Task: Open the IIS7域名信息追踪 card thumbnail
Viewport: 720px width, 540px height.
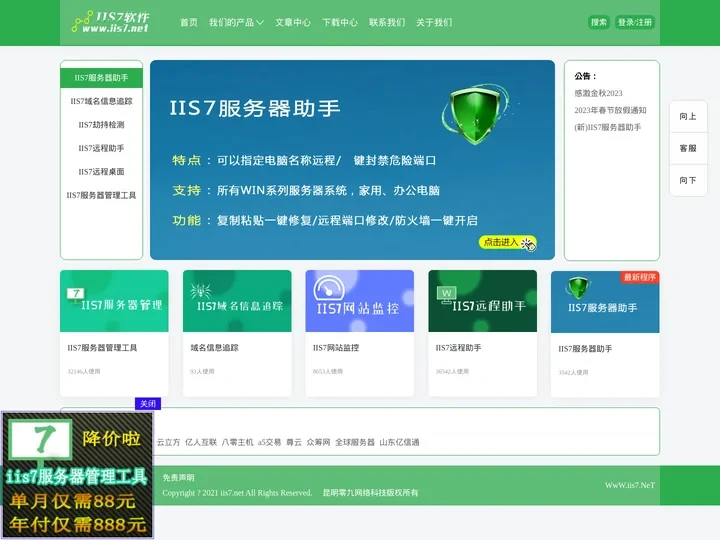Action: tap(237, 301)
